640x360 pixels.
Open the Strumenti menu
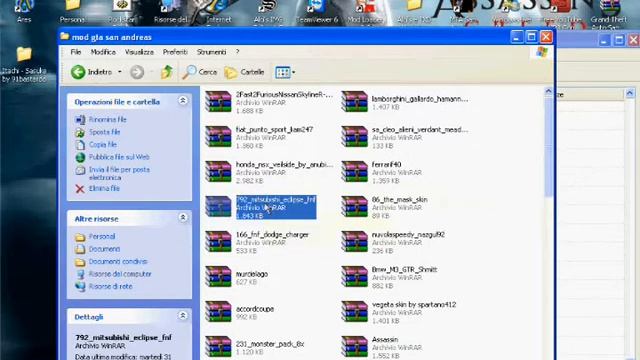click(211, 52)
